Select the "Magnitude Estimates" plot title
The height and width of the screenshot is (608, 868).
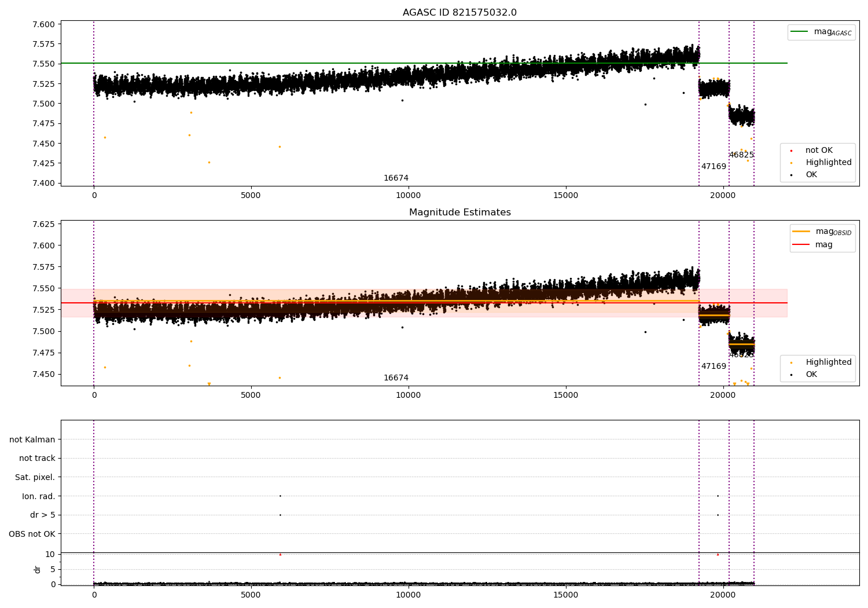(x=459, y=213)
